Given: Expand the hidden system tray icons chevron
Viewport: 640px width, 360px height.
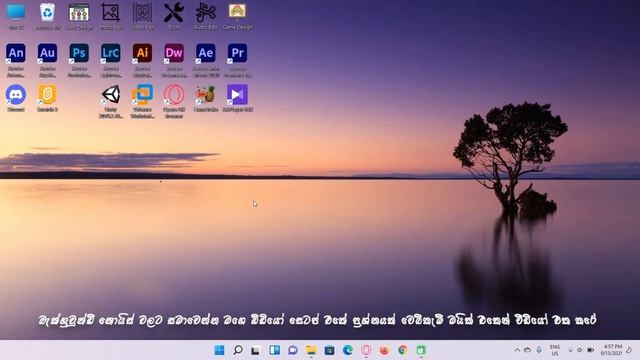Looking at the screenshot, I should (x=517, y=350).
